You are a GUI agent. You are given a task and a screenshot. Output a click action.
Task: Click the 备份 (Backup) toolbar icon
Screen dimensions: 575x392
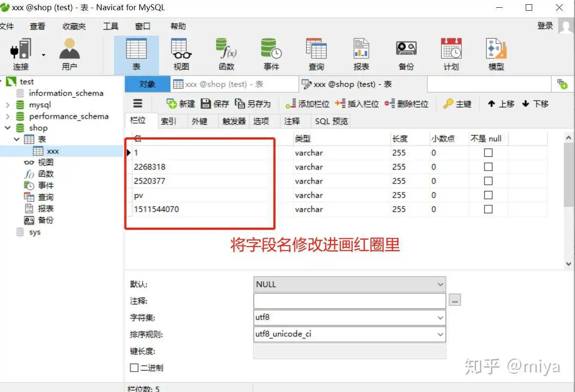(406, 54)
